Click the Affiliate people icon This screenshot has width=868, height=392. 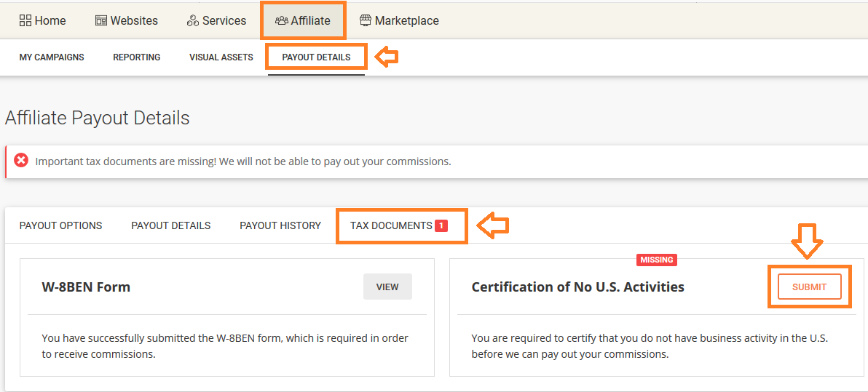coord(281,21)
